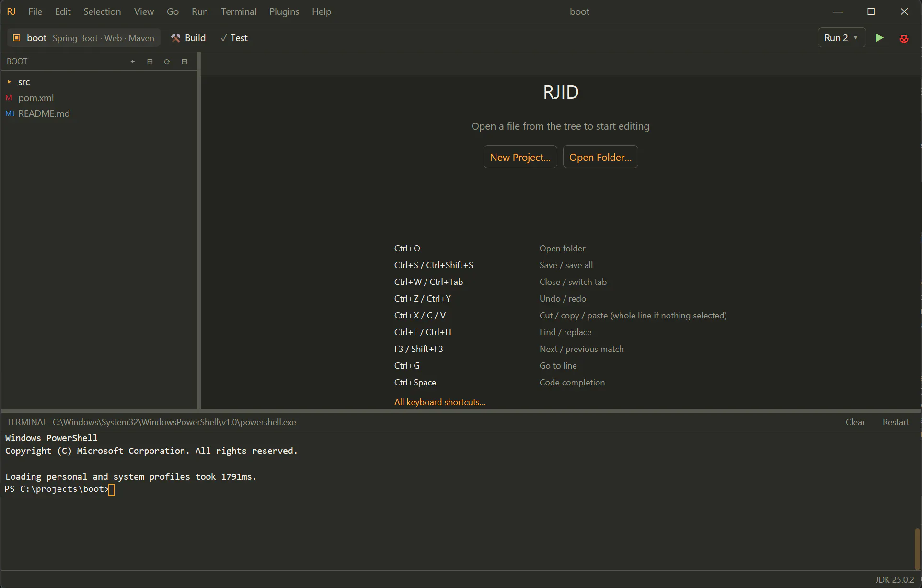922x588 pixels.
Task: Open pom.xml from the tree
Action: pyautogui.click(x=36, y=98)
